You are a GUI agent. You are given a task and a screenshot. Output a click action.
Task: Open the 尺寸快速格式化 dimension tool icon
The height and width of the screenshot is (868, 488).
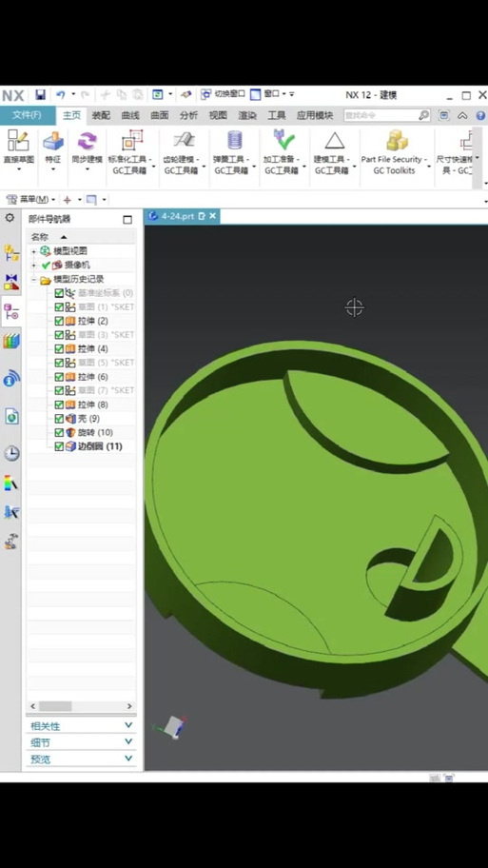466,140
